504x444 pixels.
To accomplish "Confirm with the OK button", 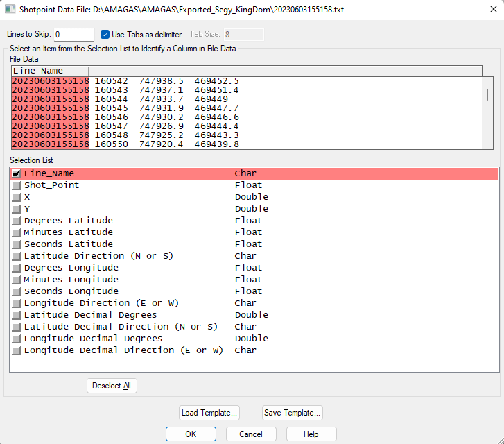I will click(x=191, y=434).
